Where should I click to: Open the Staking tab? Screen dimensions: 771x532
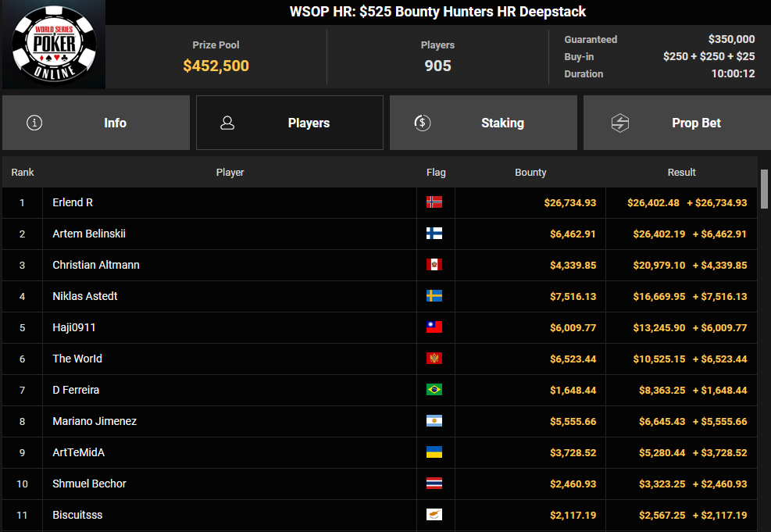(x=484, y=123)
